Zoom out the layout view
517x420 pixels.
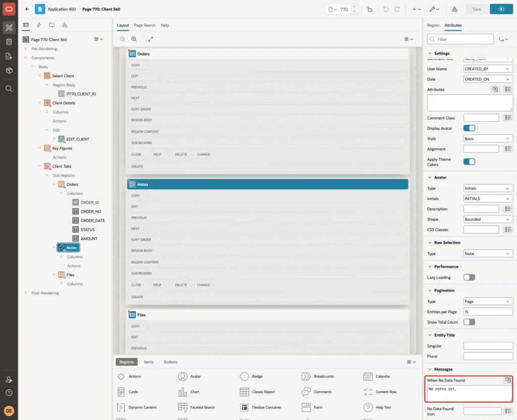(123, 39)
